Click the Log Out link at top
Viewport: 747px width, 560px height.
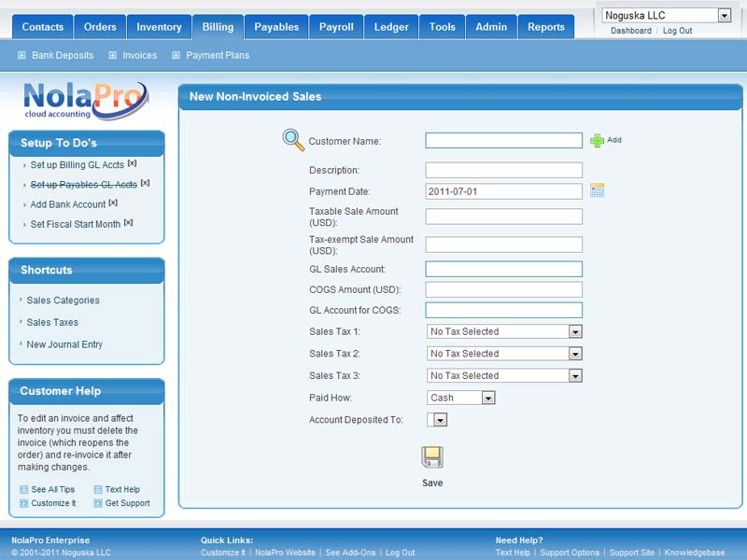click(x=677, y=31)
